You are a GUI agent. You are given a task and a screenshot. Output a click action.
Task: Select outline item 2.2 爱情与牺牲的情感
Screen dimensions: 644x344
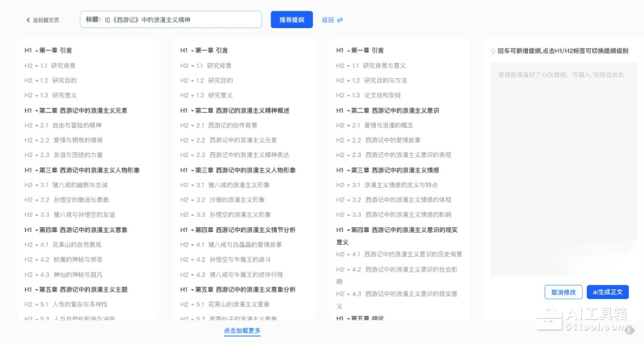(x=77, y=140)
